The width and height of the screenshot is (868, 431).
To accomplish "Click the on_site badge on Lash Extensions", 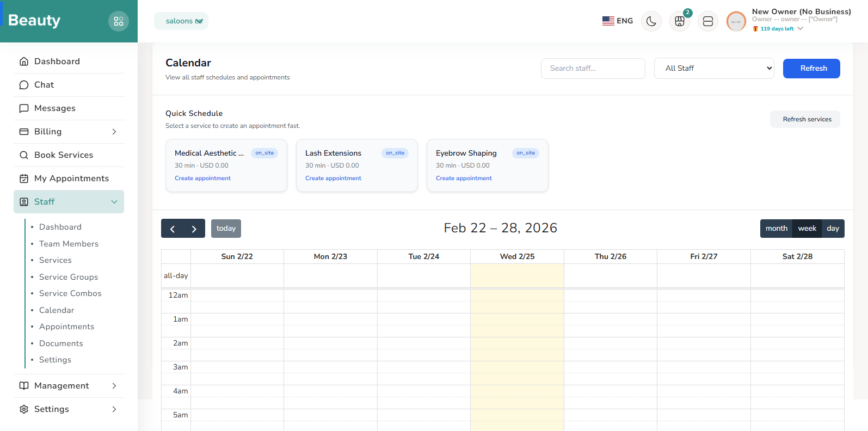I will [395, 153].
